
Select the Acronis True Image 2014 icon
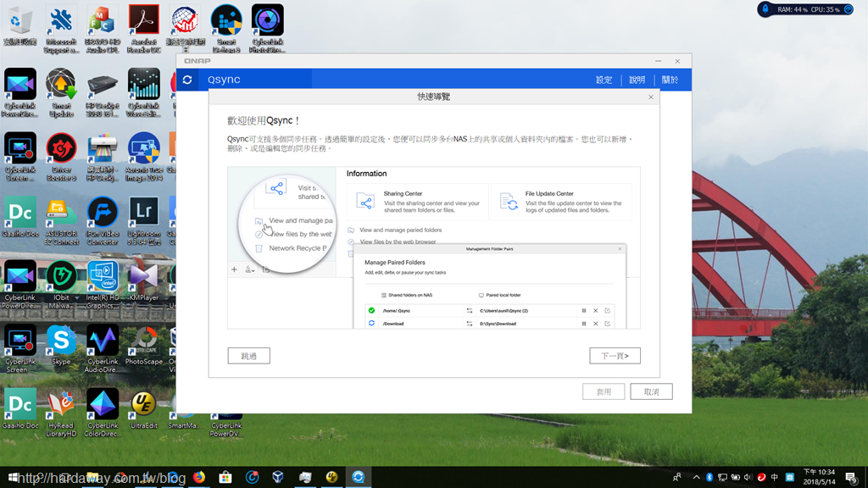coord(144,157)
